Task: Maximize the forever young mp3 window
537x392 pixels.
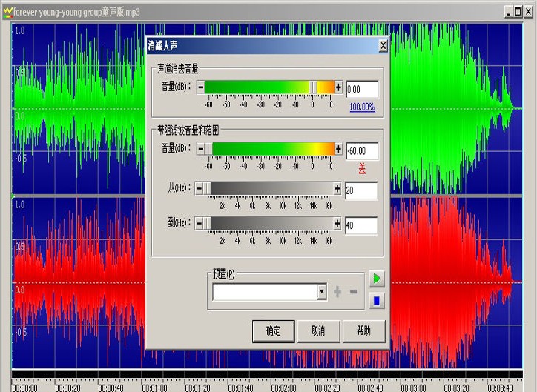Action: pos(518,12)
